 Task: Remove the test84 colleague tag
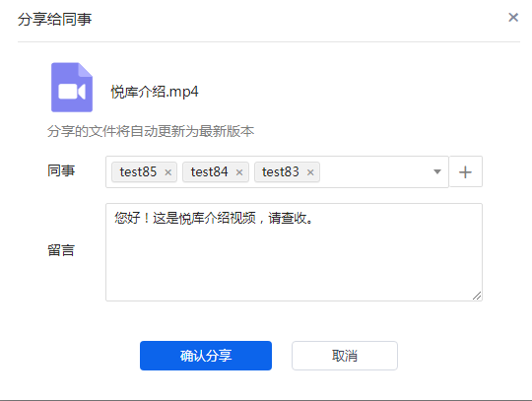pos(239,172)
